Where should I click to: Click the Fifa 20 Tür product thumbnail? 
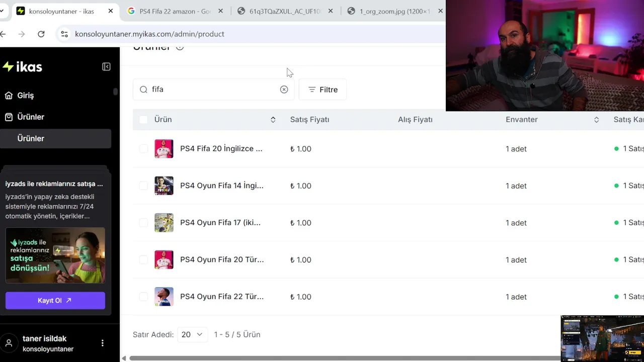point(164,259)
